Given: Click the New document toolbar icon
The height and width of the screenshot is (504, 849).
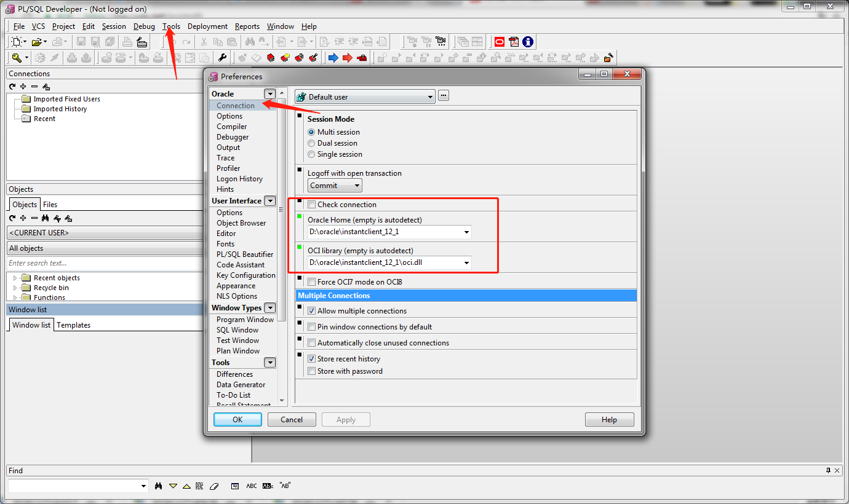Looking at the screenshot, I should coord(16,42).
